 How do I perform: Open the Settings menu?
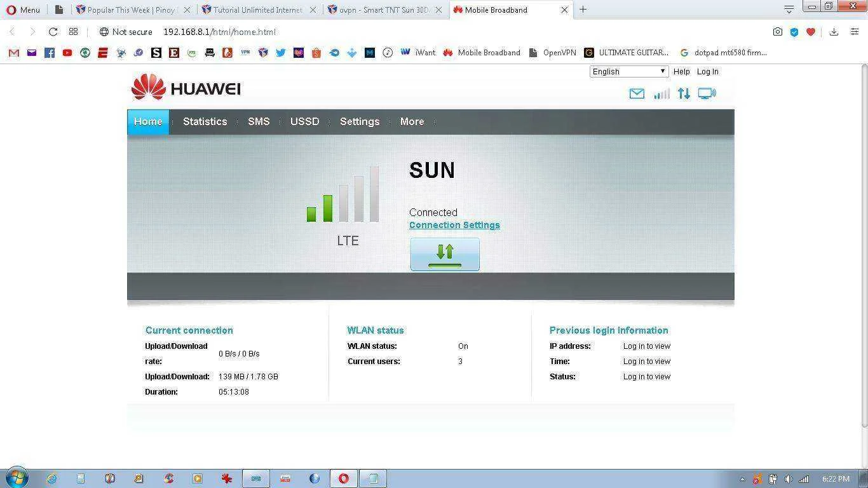pos(360,122)
